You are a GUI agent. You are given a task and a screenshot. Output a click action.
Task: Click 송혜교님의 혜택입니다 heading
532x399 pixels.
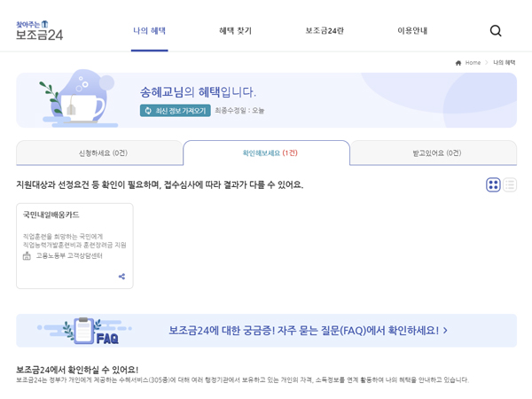pos(198,92)
